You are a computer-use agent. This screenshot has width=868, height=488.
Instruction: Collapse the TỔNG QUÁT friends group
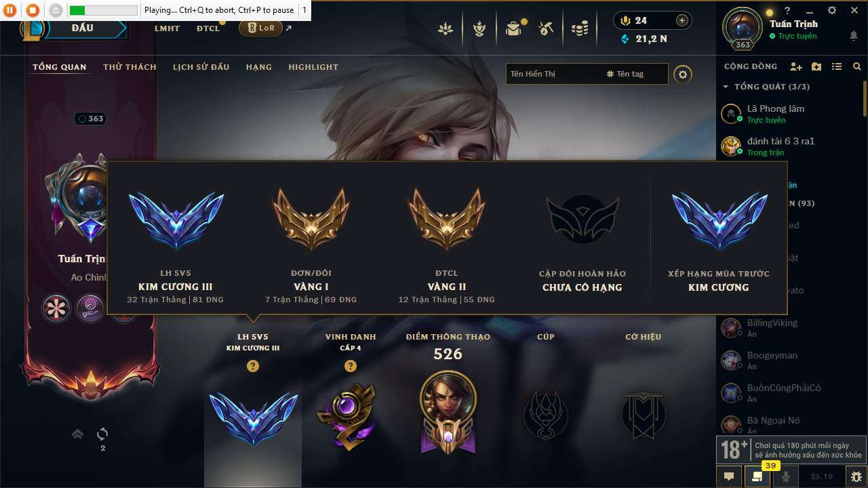(x=726, y=87)
